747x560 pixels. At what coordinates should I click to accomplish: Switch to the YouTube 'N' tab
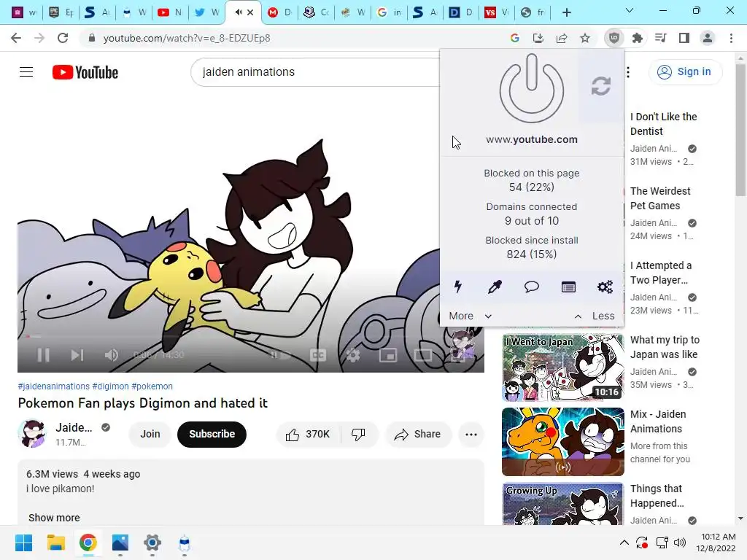click(170, 12)
